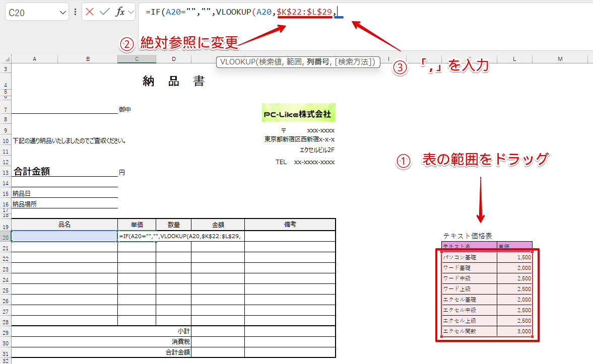Click the 数量 table header
Viewport: 593px width, 364px height.
pos(174,225)
